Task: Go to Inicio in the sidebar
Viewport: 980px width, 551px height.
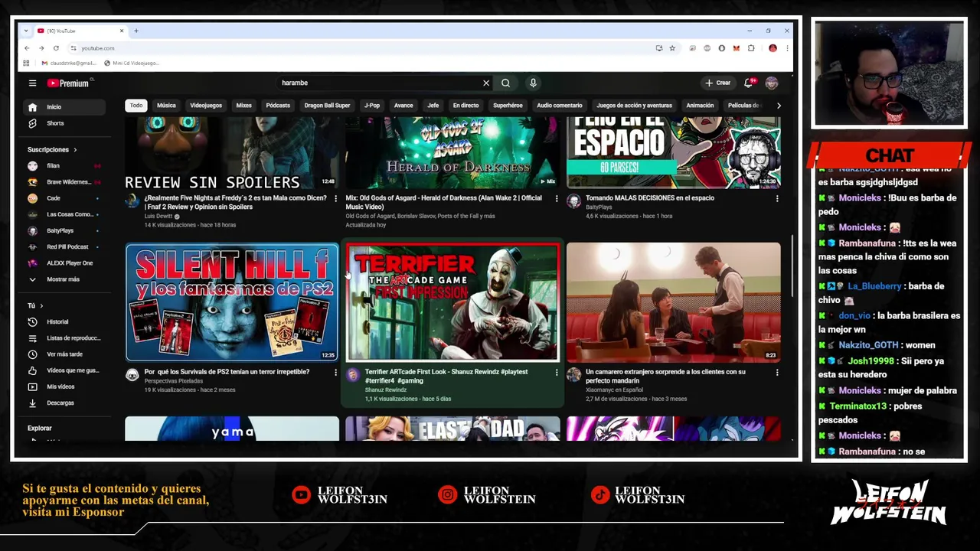Action: click(64, 107)
